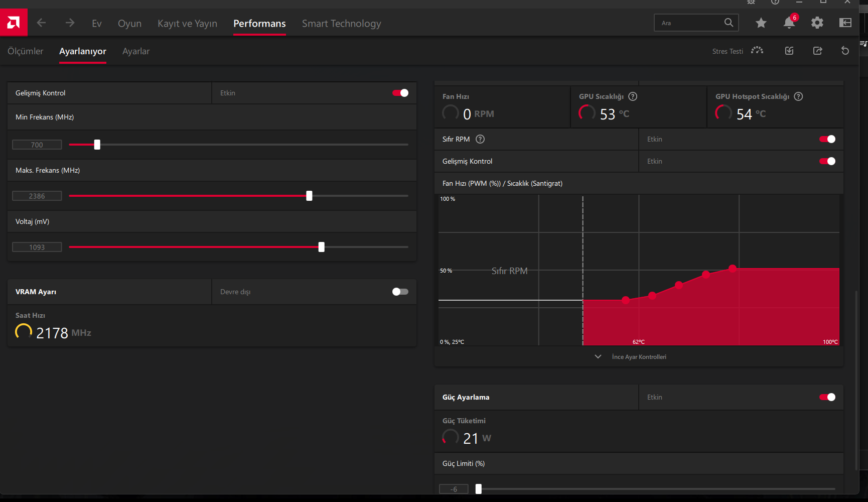
Task: Click the Devre dışı status text
Action: pyautogui.click(x=235, y=292)
